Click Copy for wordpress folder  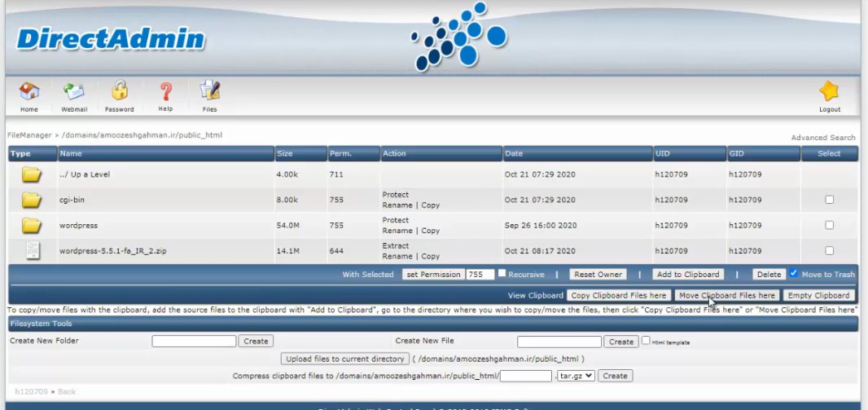[430, 231]
